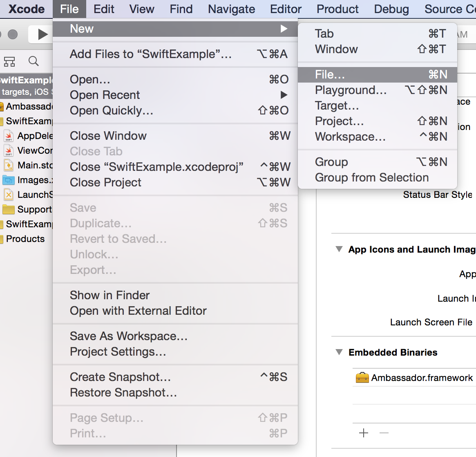Choose Workspace… from New submenu
Viewport: 476px width, 457px height.
tap(378, 137)
